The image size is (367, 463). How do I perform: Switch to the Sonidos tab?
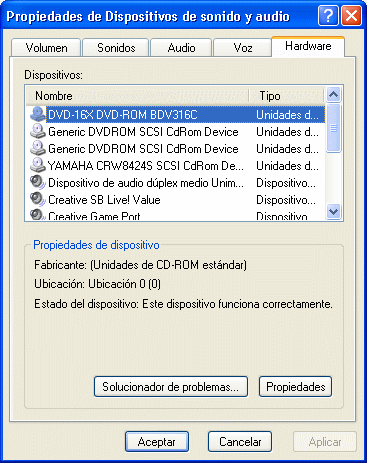[x=116, y=48]
